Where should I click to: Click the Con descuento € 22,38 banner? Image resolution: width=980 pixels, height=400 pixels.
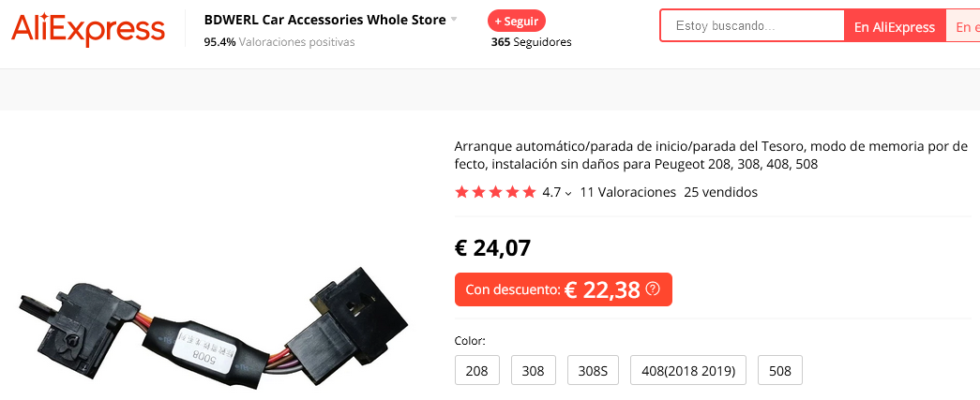(x=563, y=289)
